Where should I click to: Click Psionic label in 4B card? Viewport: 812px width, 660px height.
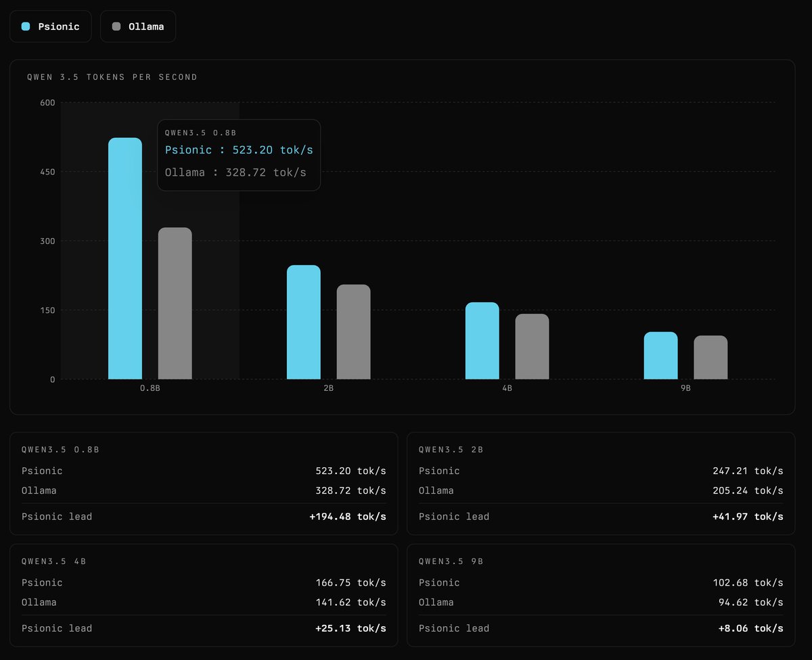point(42,583)
